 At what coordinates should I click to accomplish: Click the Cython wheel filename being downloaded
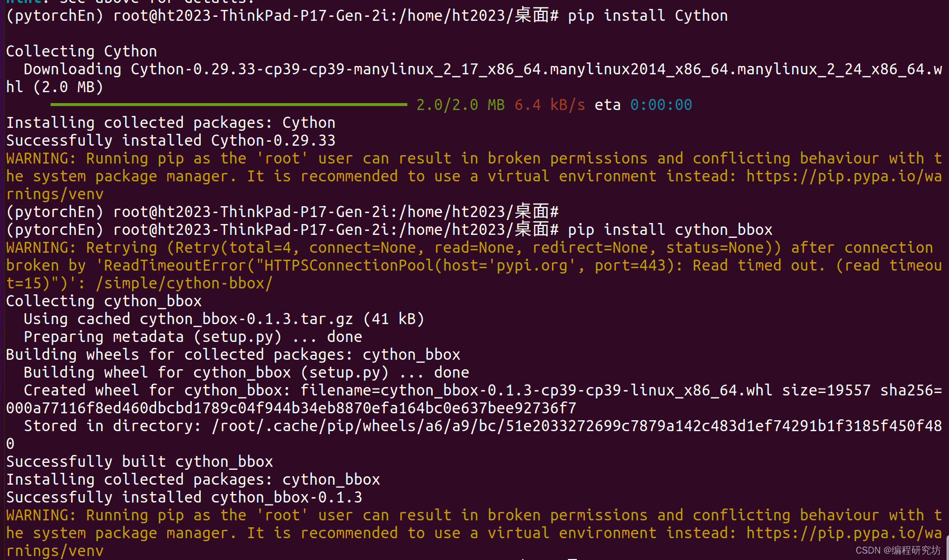click(536, 69)
